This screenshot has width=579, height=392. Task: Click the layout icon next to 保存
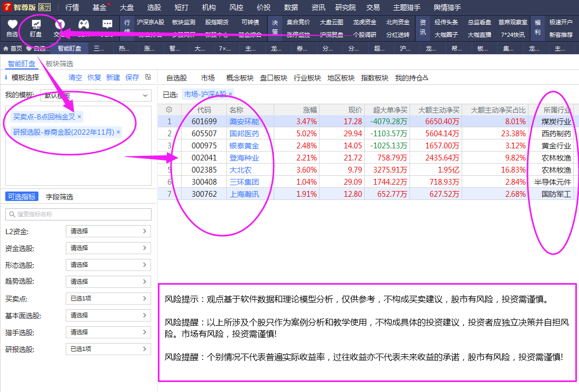[x=148, y=77]
